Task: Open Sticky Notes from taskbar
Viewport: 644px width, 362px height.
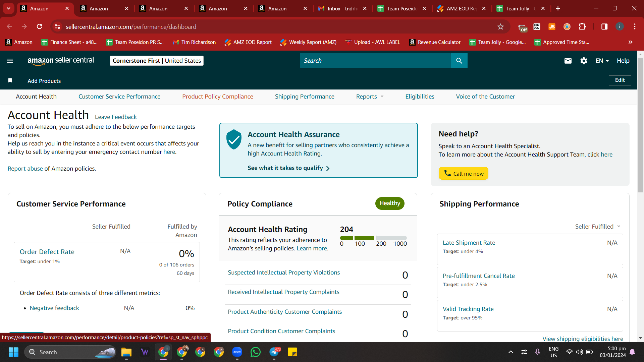Action: pyautogui.click(x=292, y=352)
